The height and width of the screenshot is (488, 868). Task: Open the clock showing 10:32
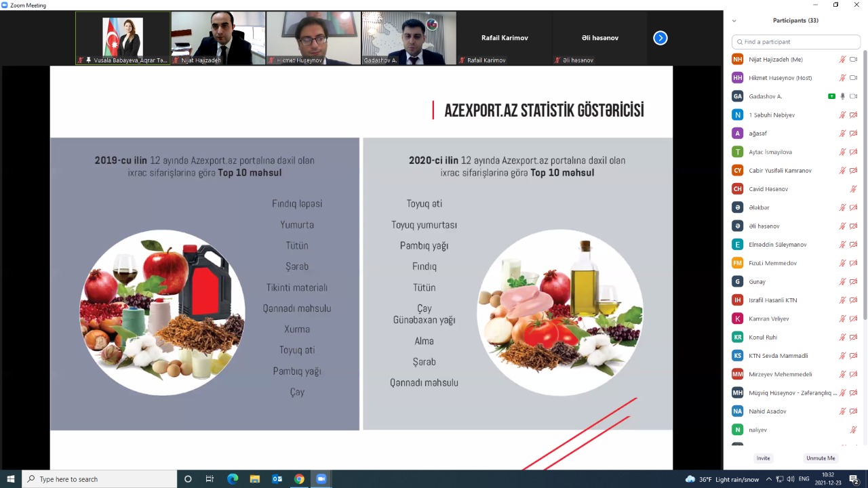[828, 479]
